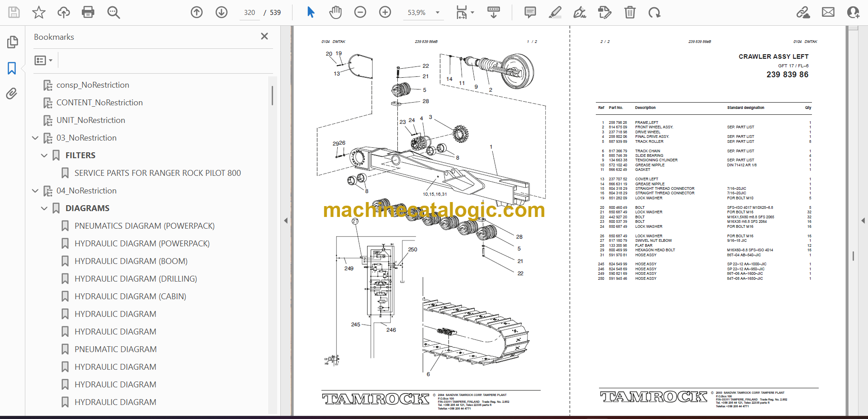This screenshot has height=419, width=868.
Task: Collapse the 03_NoRestriction bookmark
Action: [x=35, y=138]
